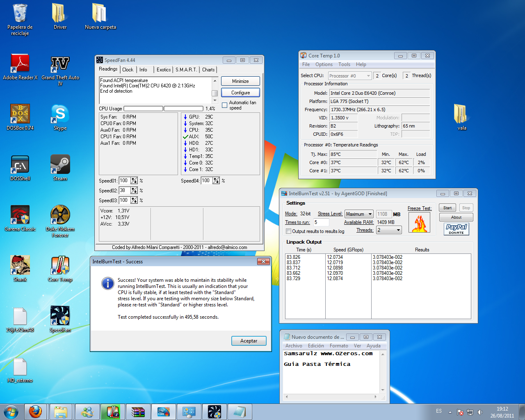Screen dimensions: 525x420
Task: Open Notepad Formato menu
Action: tap(339, 346)
